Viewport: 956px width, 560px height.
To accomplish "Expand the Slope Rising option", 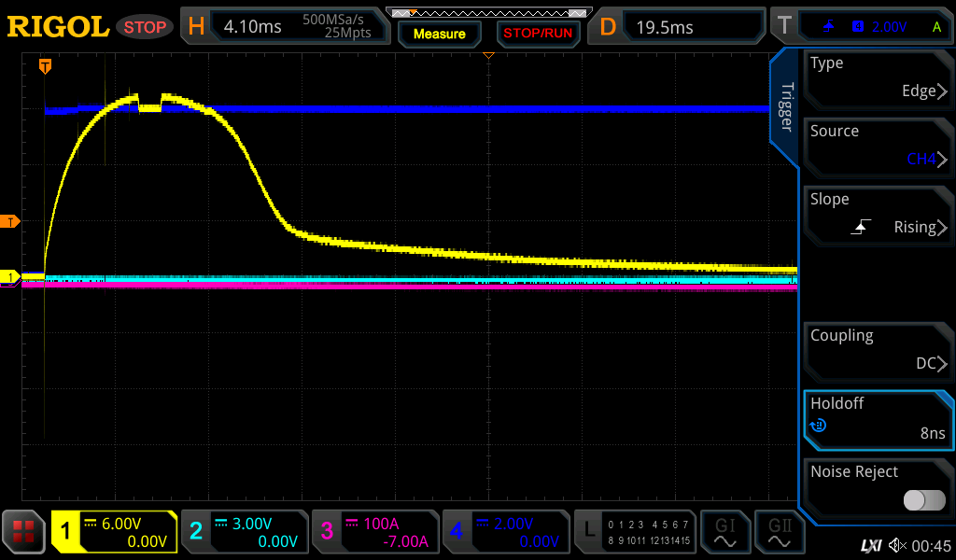I will coord(878,215).
